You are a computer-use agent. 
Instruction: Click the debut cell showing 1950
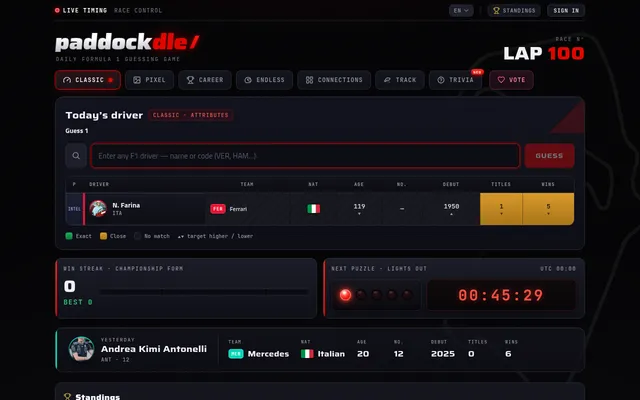coord(451,209)
